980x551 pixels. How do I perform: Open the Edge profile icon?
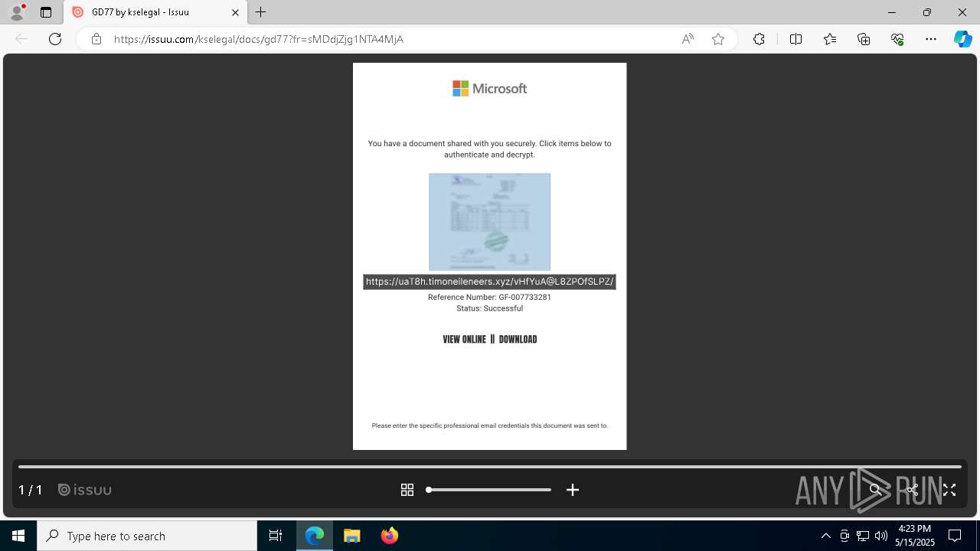(x=17, y=12)
